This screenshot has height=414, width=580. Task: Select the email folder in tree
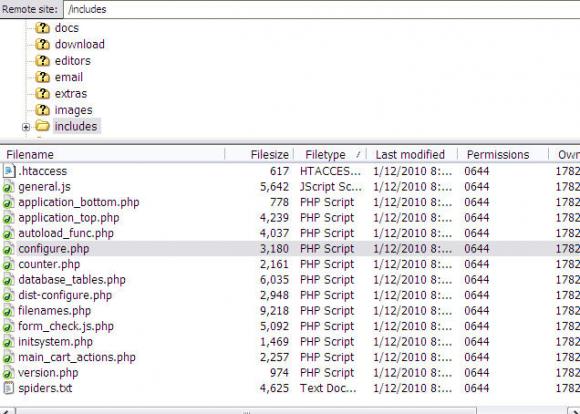69,77
